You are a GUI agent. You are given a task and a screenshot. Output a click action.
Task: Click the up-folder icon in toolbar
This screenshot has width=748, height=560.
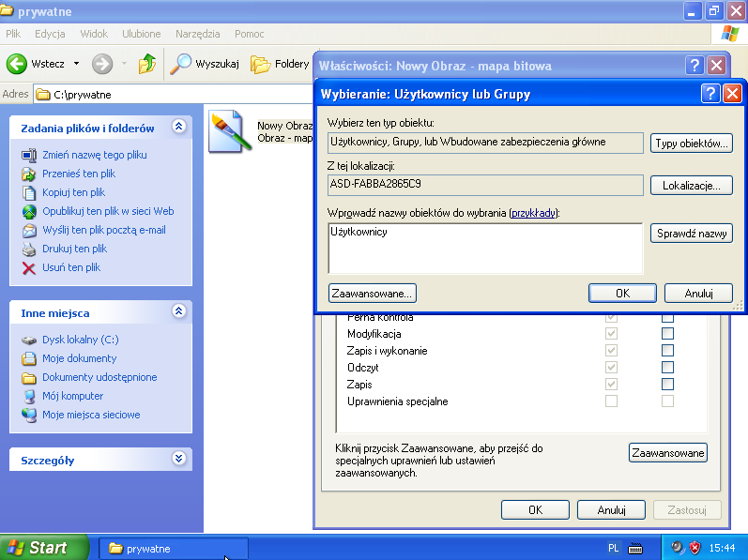pos(146,64)
